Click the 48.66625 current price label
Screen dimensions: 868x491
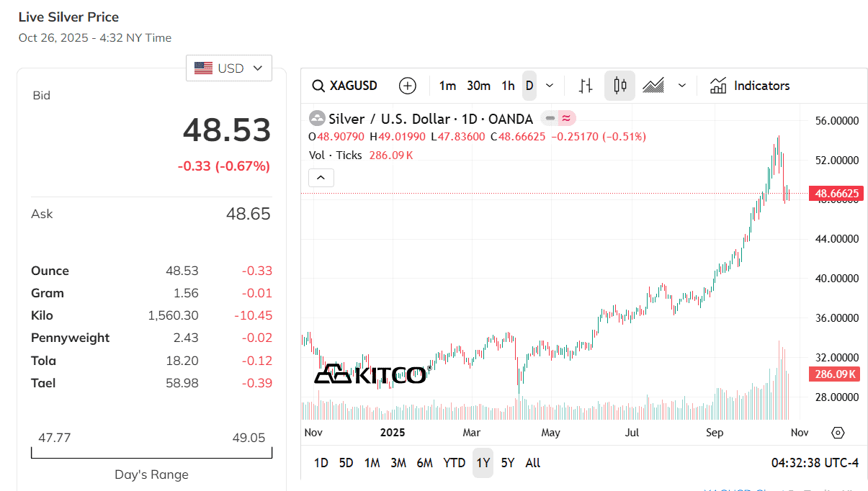(x=836, y=193)
